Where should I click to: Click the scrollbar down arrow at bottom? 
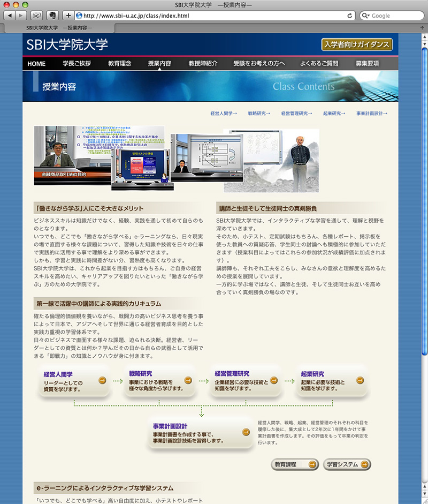(424, 494)
